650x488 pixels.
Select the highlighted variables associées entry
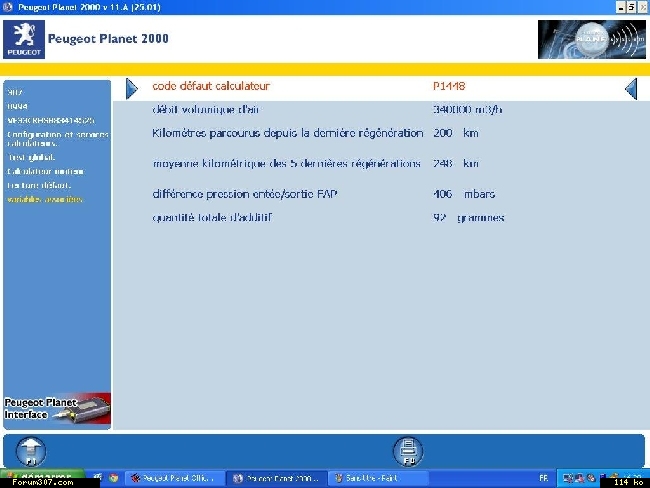45,199
